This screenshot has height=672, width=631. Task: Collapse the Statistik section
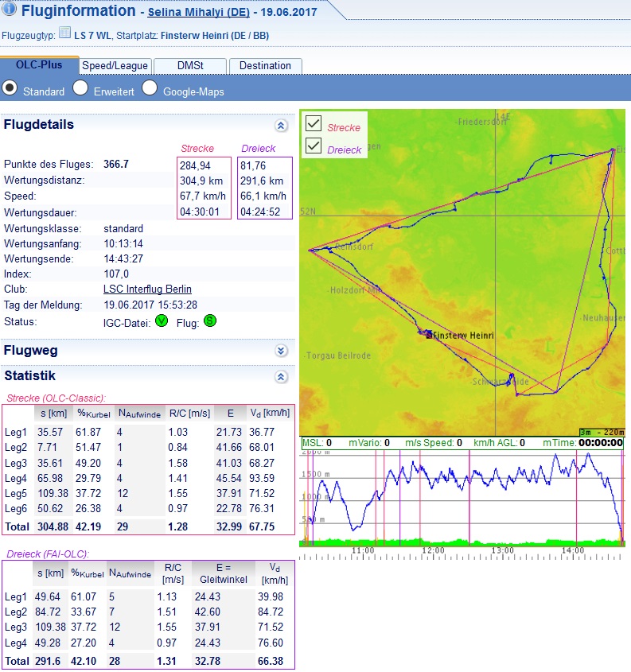point(280,376)
